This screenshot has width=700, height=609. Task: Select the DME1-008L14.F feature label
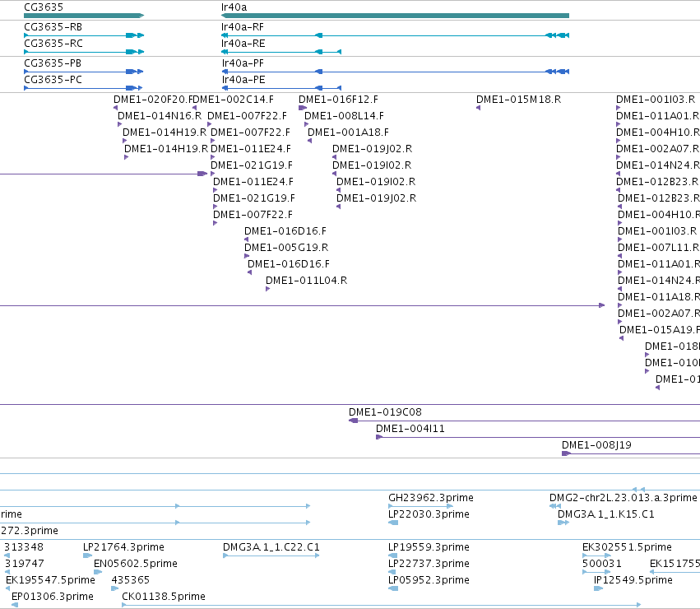pyautogui.click(x=344, y=116)
